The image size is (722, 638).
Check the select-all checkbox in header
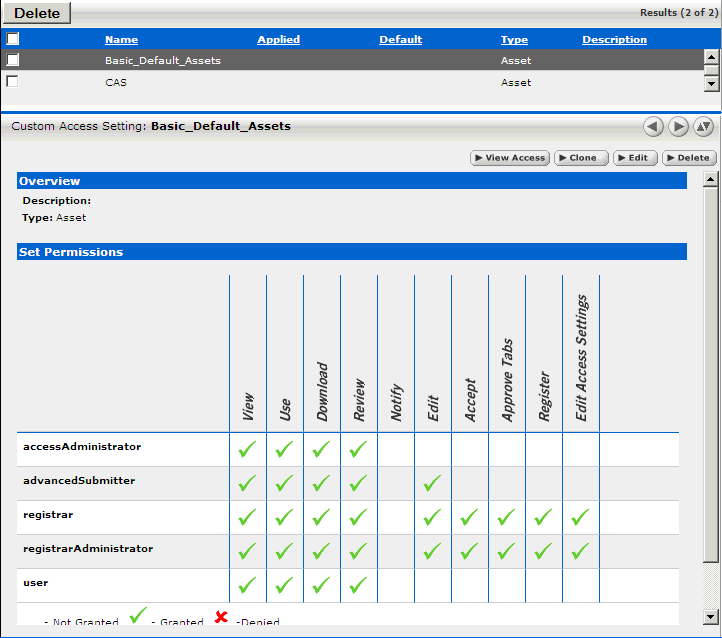click(13, 39)
